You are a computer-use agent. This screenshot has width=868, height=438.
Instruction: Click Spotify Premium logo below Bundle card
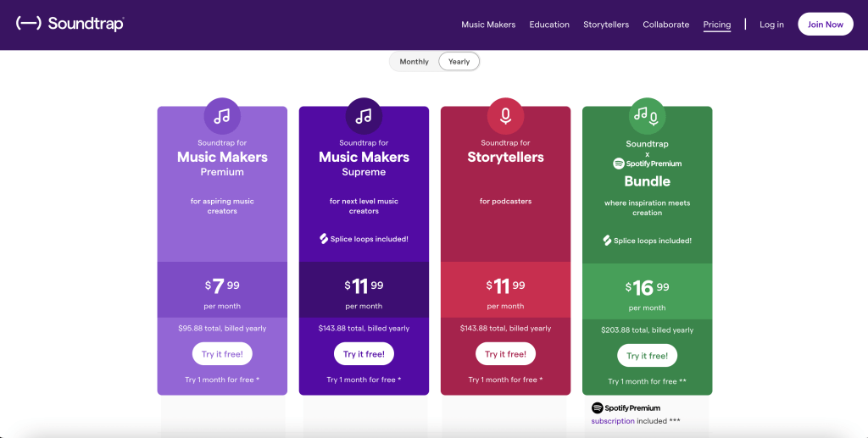tap(626, 408)
